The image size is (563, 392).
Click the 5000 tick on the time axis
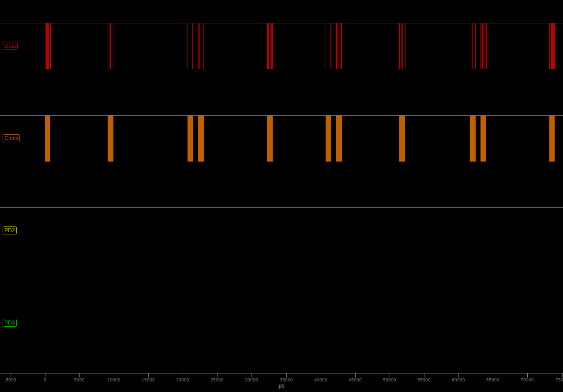coord(79,380)
